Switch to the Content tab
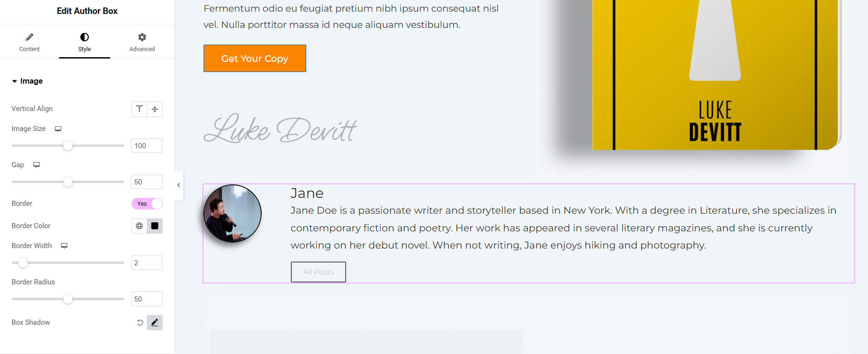Screen dimensions: 868x354 29,42
